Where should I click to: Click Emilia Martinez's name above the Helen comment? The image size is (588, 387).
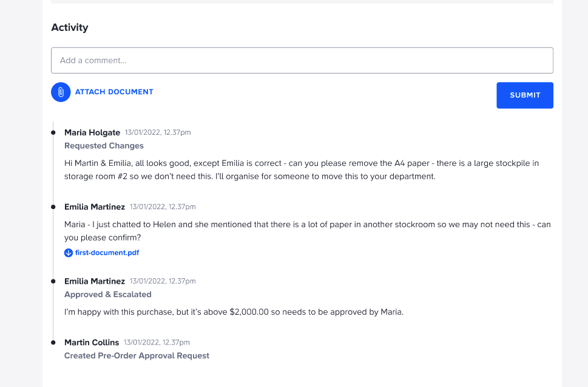(95, 207)
